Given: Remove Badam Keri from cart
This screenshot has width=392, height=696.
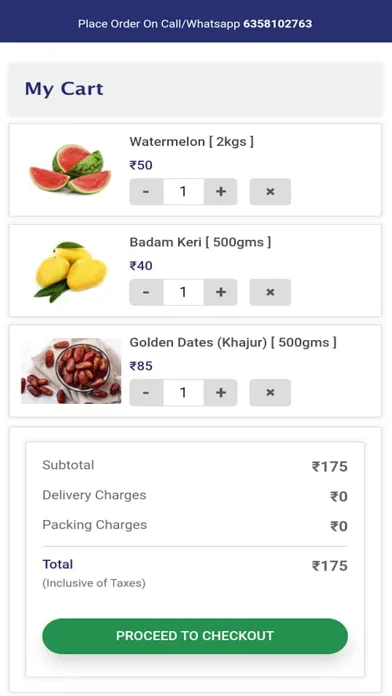Looking at the screenshot, I should [x=270, y=292].
